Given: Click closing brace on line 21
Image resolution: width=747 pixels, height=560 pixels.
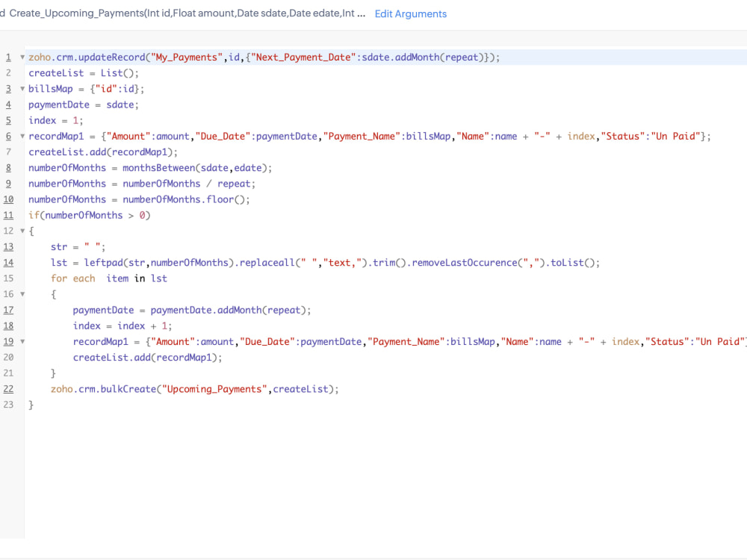Looking at the screenshot, I should (53, 373).
